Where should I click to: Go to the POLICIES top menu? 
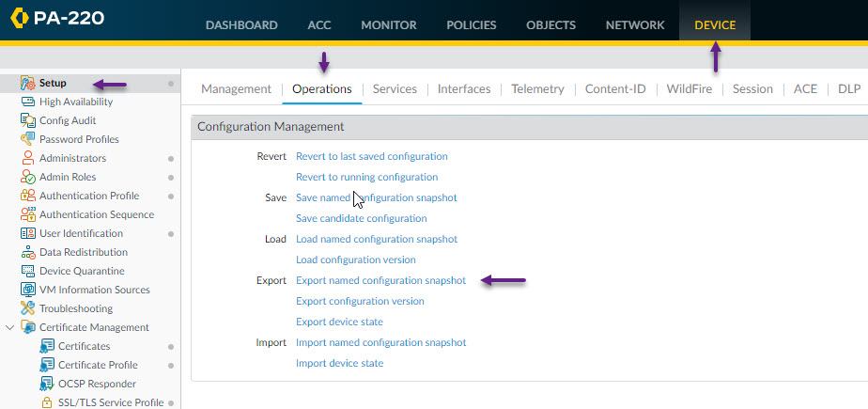click(x=471, y=25)
